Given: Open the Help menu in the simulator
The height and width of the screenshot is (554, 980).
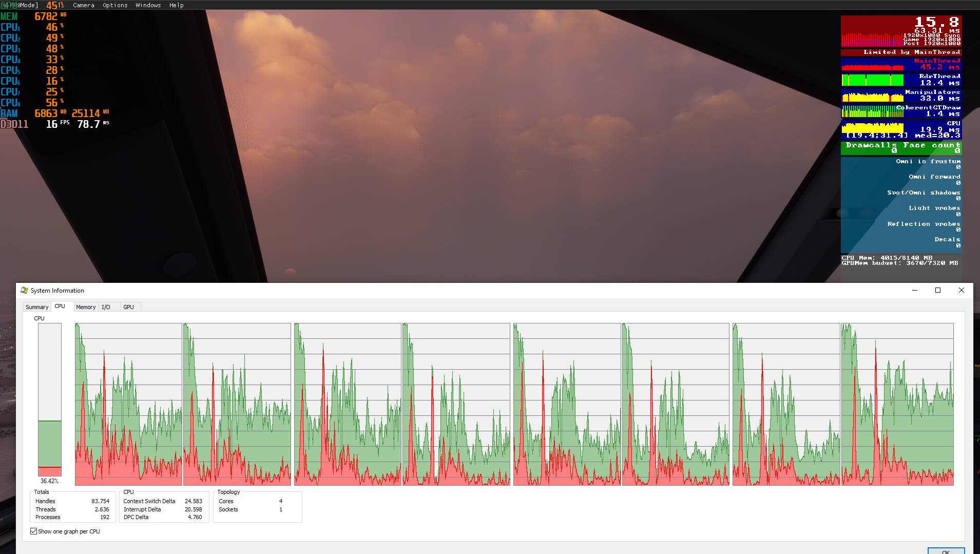Looking at the screenshot, I should coord(176,5).
